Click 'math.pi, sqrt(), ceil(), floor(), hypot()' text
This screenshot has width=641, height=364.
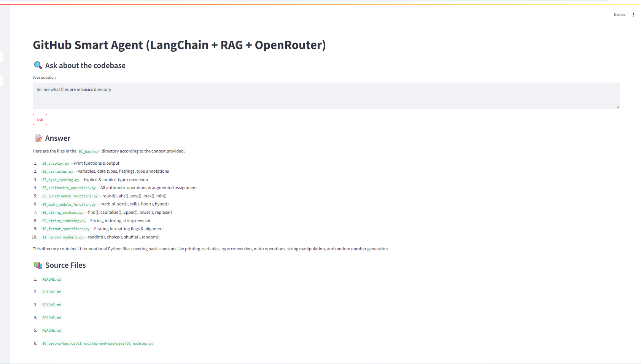click(135, 204)
